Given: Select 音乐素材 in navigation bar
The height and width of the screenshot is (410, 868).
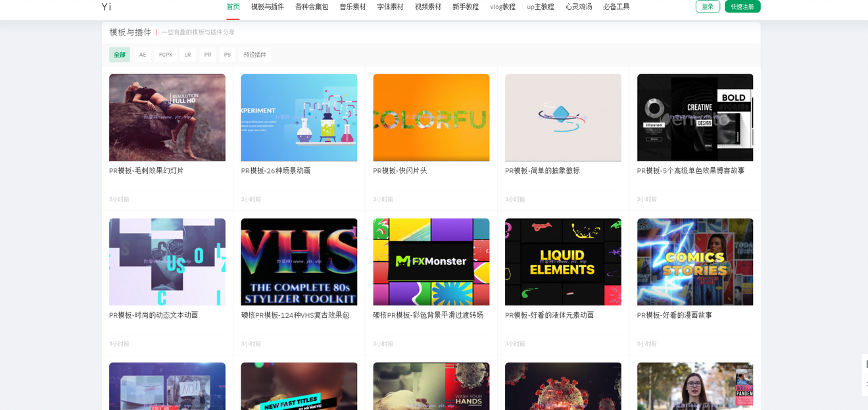Looking at the screenshot, I should click(x=352, y=7).
